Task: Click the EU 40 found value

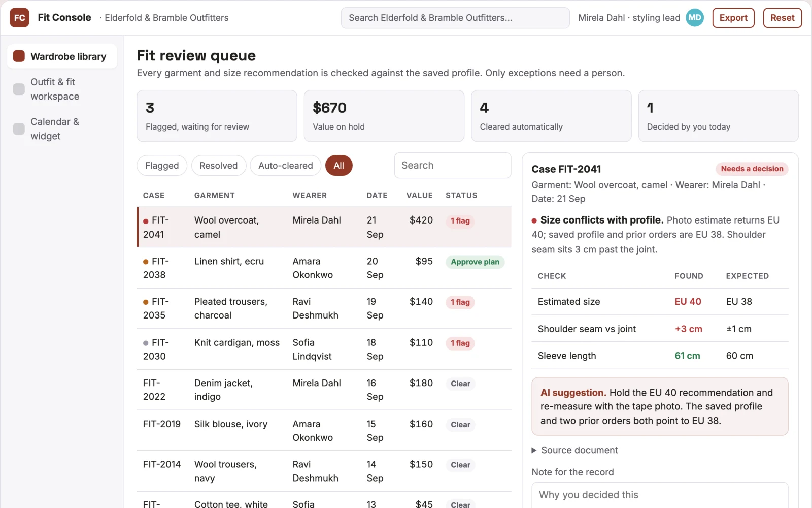Action: (x=688, y=302)
